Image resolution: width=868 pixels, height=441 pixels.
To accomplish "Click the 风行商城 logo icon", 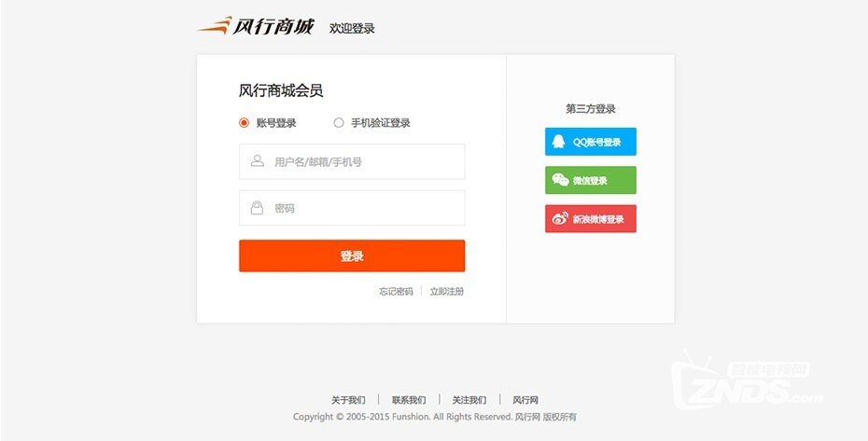I will tap(215, 25).
